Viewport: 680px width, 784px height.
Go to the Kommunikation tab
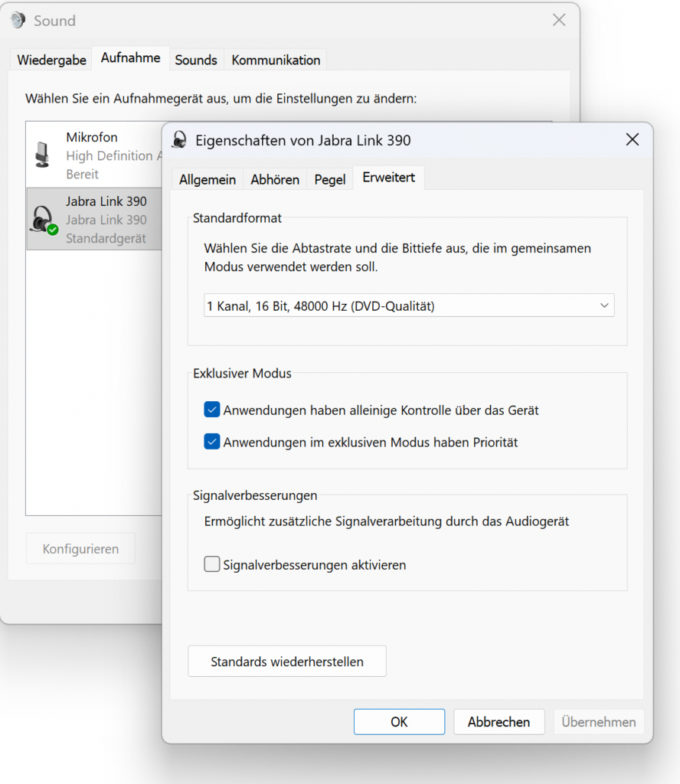point(276,60)
